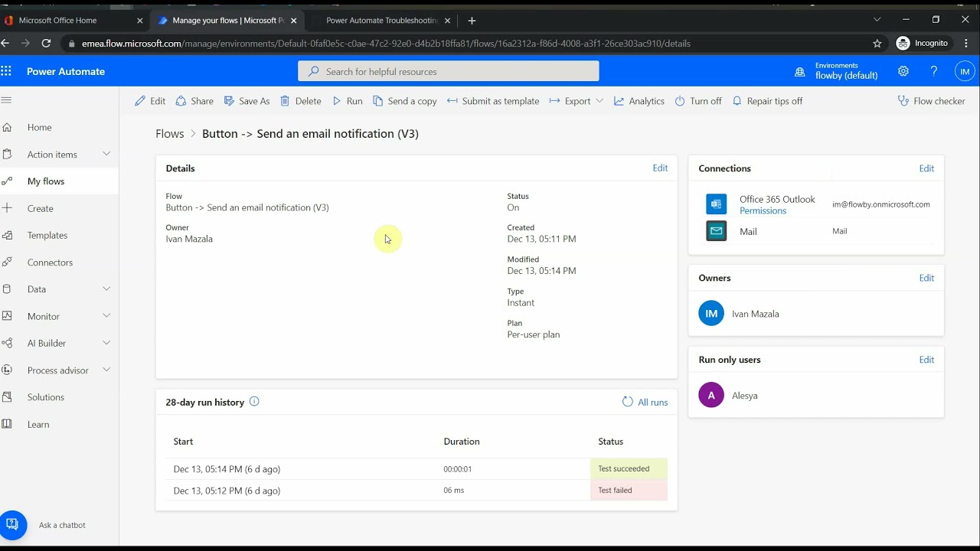
Task: Click the Templates sidebar icon
Action: coord(7,235)
